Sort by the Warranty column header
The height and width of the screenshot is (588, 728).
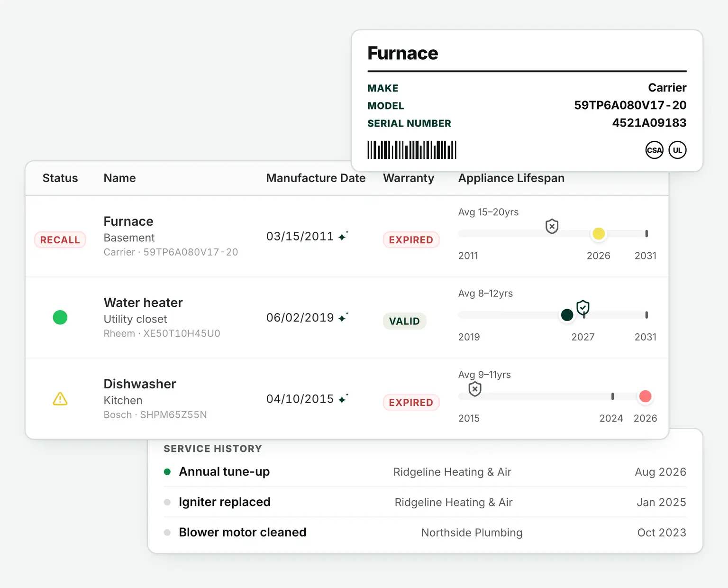point(409,178)
